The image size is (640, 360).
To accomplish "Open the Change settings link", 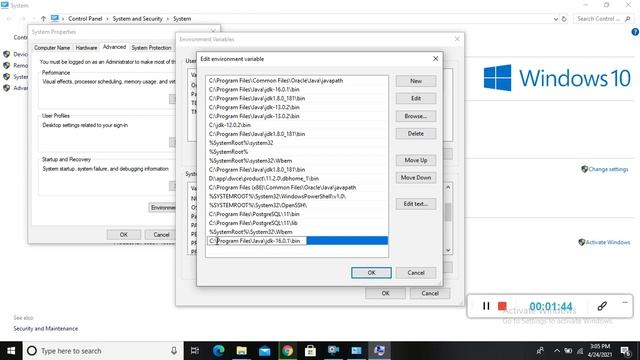I will click(608, 169).
